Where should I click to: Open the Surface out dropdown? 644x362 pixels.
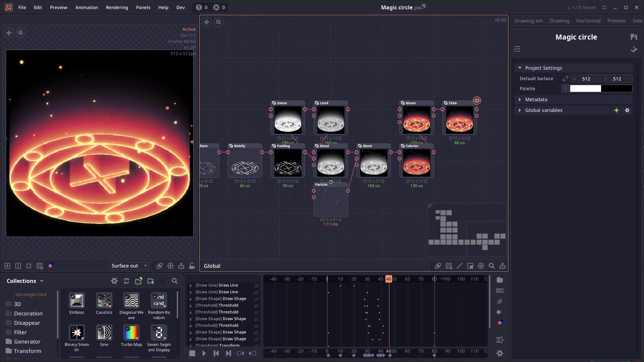coord(129,266)
